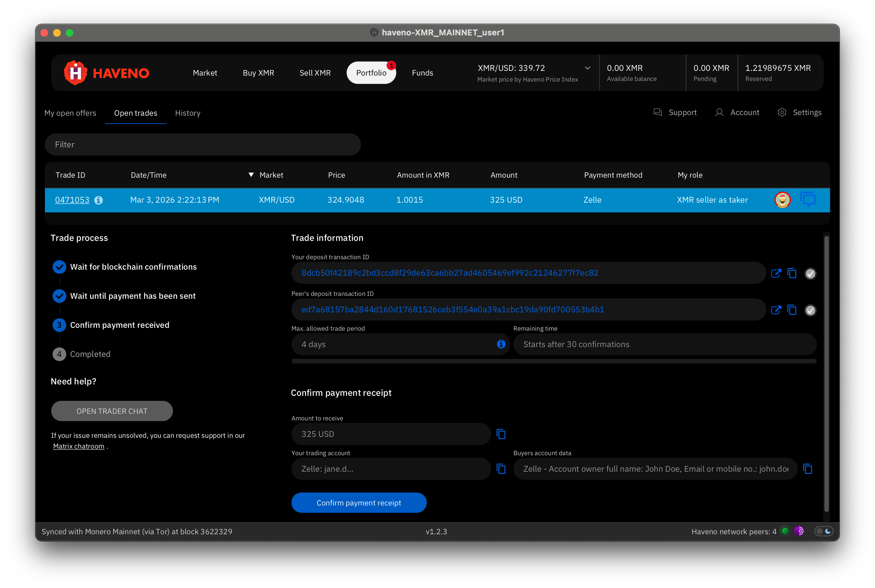The image size is (875, 588).
Task: Open the Sell XMR menu item
Action: (x=315, y=73)
